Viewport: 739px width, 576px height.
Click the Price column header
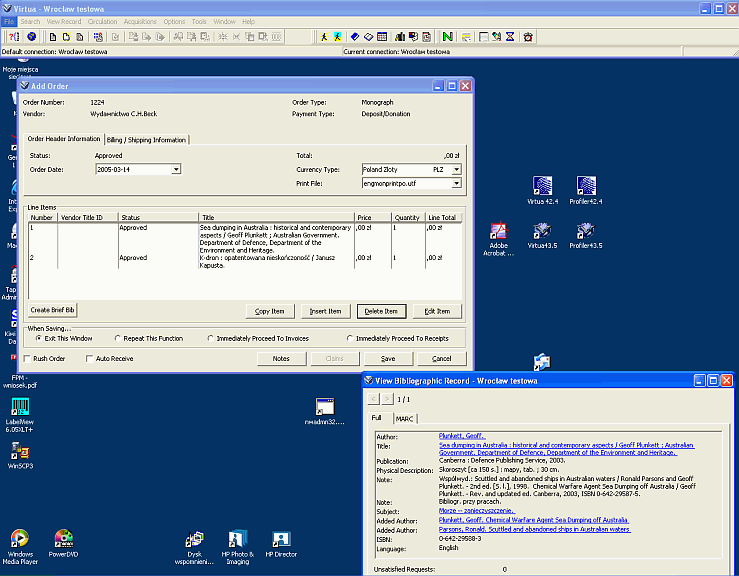pos(373,217)
